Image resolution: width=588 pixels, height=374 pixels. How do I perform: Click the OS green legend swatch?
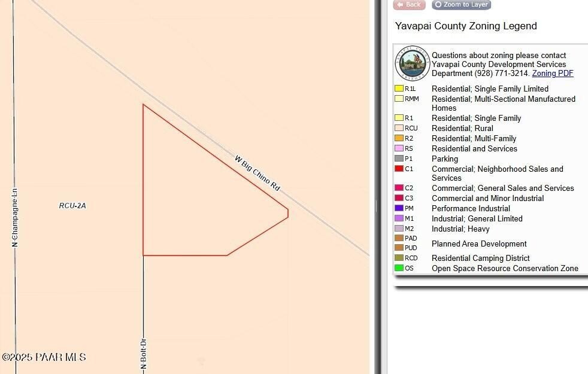pyautogui.click(x=399, y=268)
